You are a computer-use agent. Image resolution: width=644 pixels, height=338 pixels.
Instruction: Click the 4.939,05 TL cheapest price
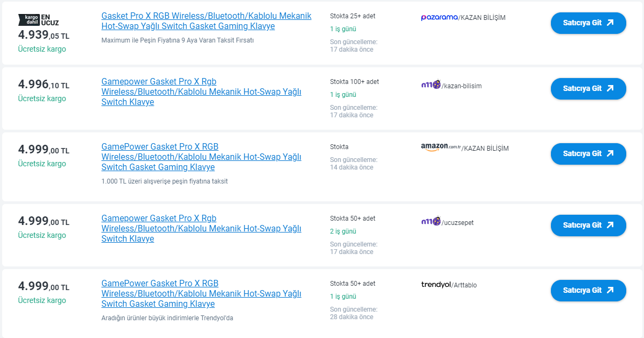43,36
